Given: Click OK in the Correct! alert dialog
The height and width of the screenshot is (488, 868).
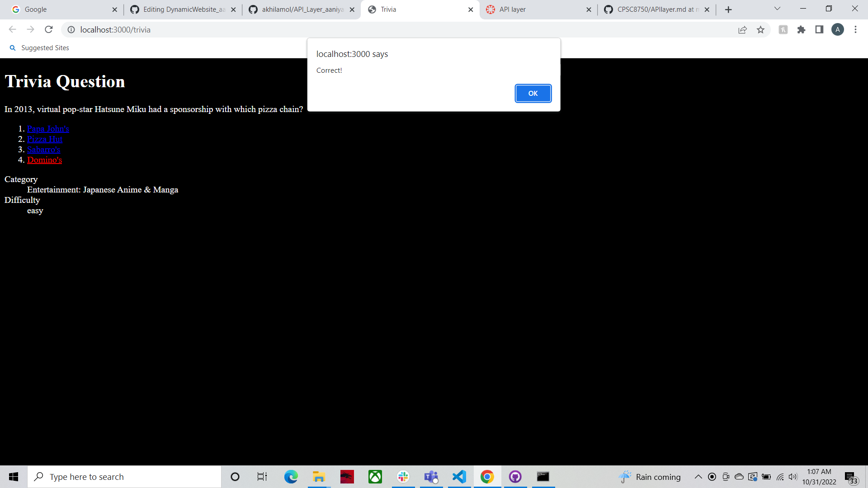Looking at the screenshot, I should point(533,94).
